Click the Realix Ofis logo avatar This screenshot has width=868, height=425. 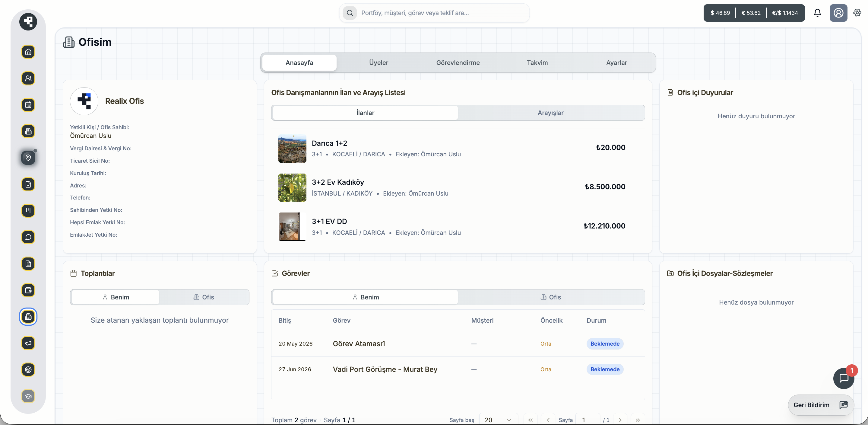point(84,101)
